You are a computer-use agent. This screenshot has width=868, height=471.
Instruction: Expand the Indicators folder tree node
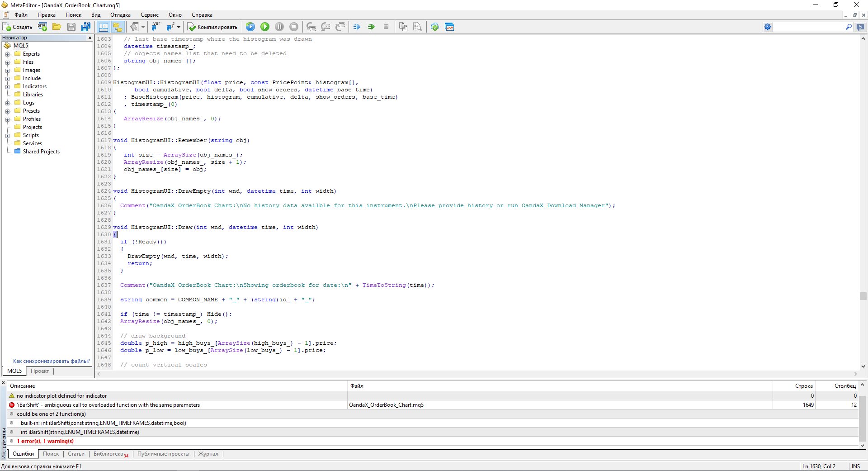[8, 87]
